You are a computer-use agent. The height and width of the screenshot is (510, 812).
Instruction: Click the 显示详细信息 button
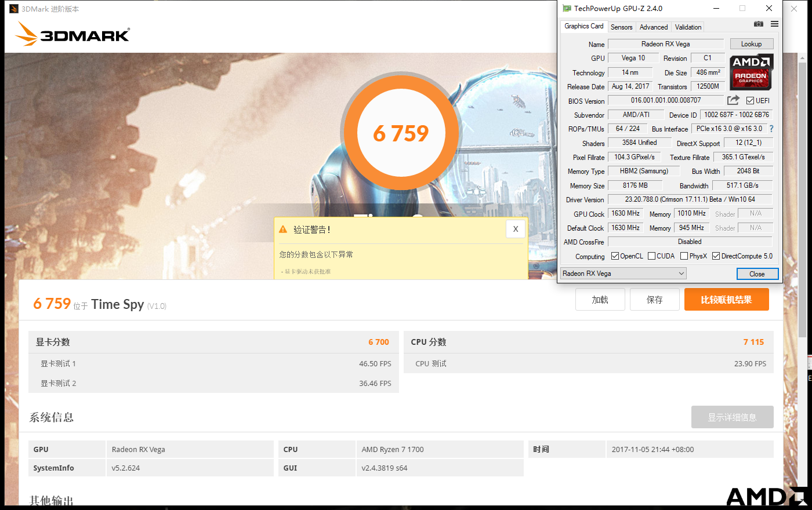732,417
